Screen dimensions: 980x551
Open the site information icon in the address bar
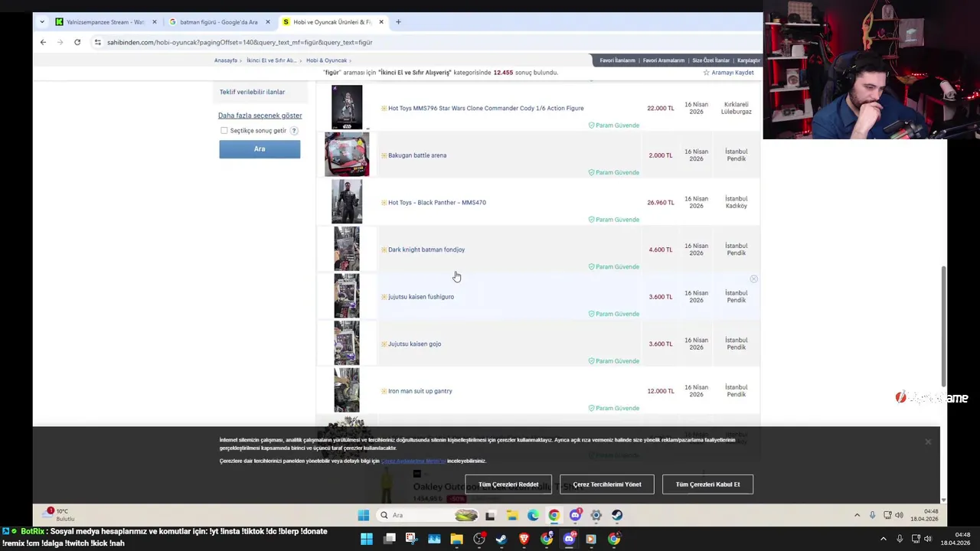97,42
